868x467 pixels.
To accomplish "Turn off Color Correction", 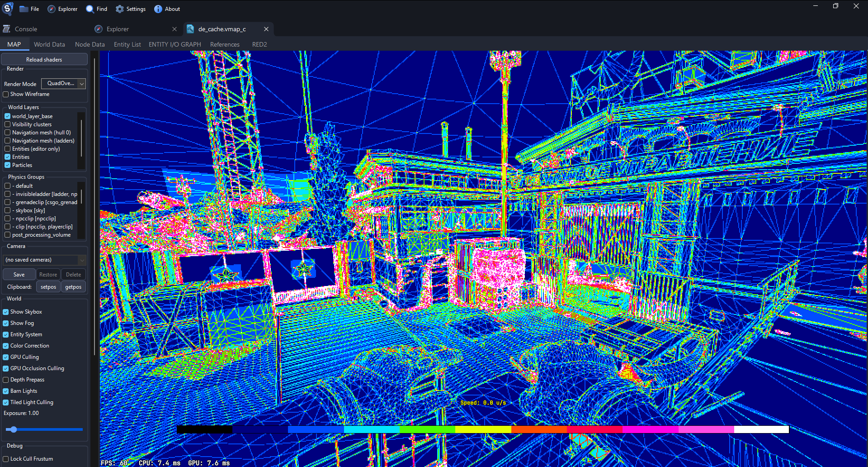I will (x=6, y=346).
